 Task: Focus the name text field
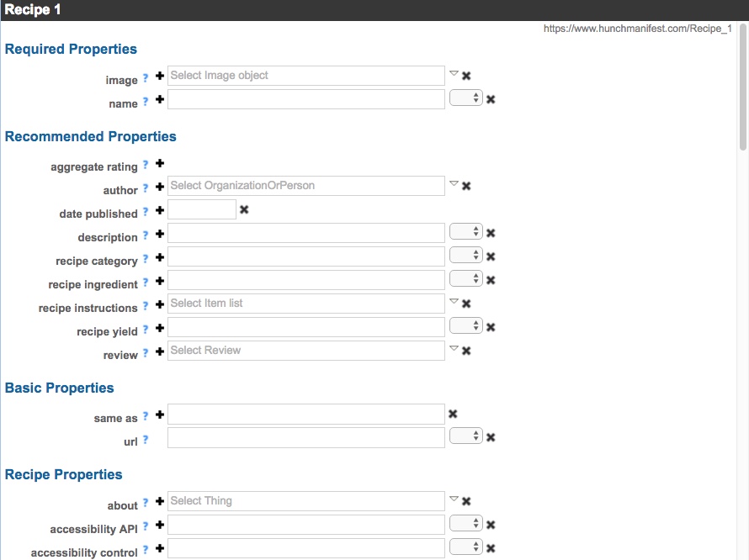pos(306,99)
